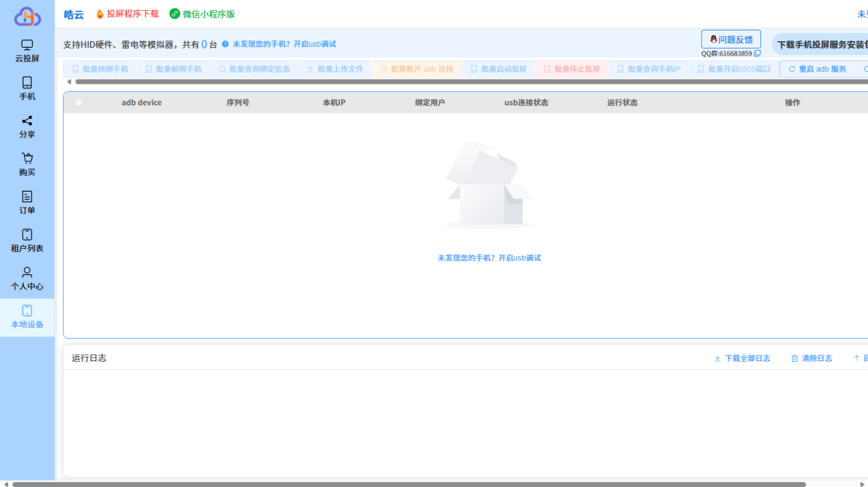
Task: View the 订单 orders page
Action: (x=27, y=203)
